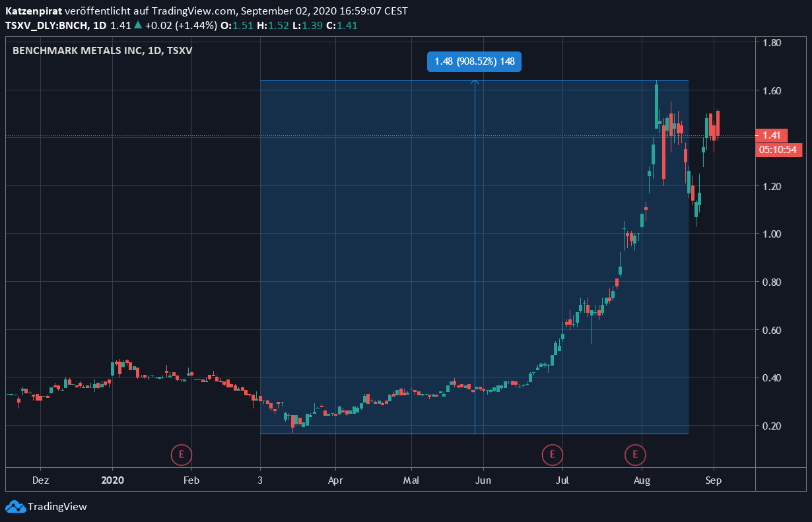This screenshot has width=812, height=522.
Task: Click the Aug time axis label
Action: click(640, 480)
